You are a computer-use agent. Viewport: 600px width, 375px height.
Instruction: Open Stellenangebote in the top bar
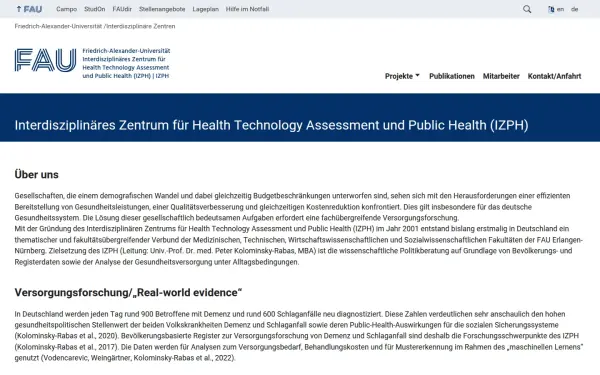pos(162,9)
